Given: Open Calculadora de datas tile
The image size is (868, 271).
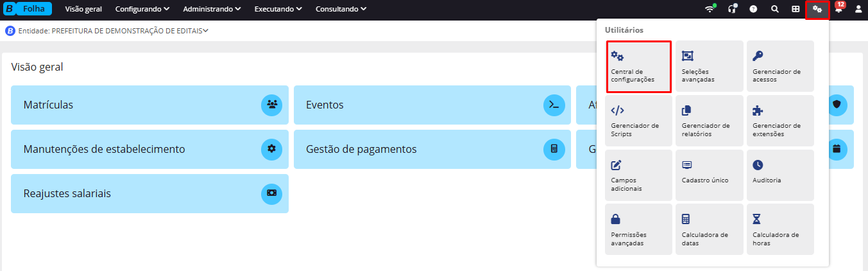Looking at the screenshot, I should click(709, 229).
